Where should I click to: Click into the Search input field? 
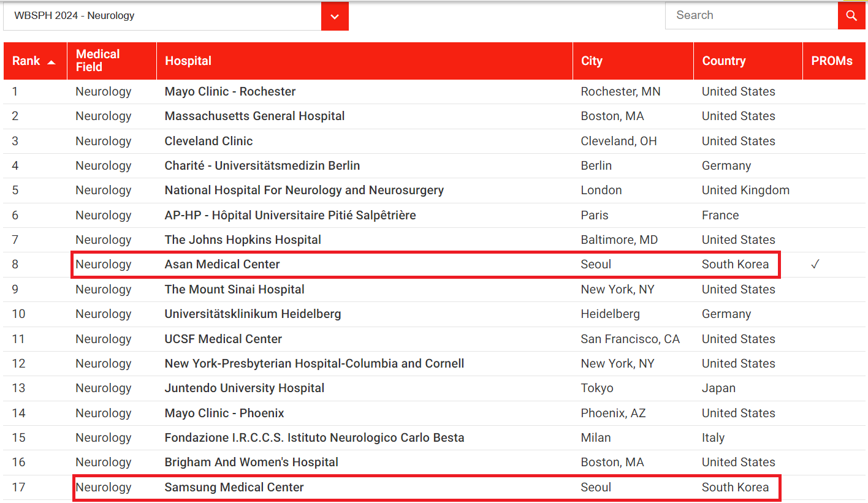(x=752, y=15)
